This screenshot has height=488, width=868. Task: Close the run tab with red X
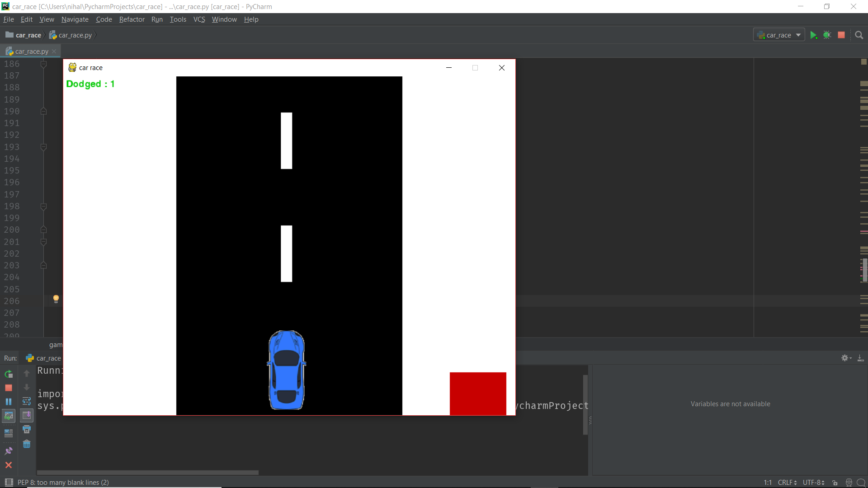point(8,465)
